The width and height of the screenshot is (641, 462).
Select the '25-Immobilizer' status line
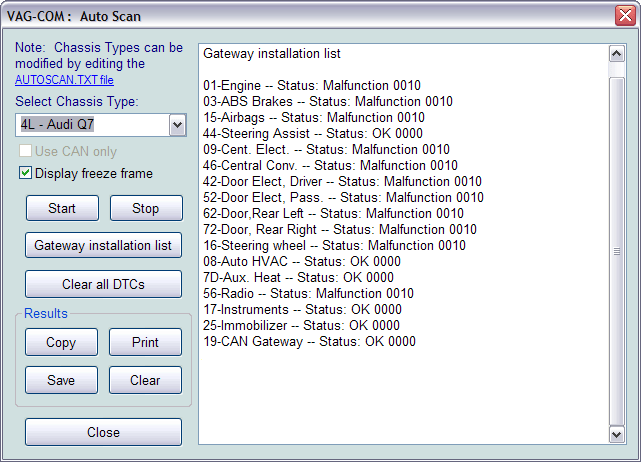tap(301, 325)
